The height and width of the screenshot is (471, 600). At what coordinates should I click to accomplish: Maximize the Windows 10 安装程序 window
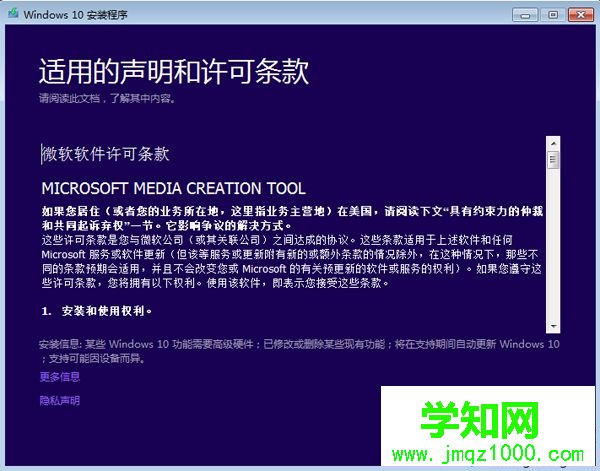pyautogui.click(x=553, y=15)
